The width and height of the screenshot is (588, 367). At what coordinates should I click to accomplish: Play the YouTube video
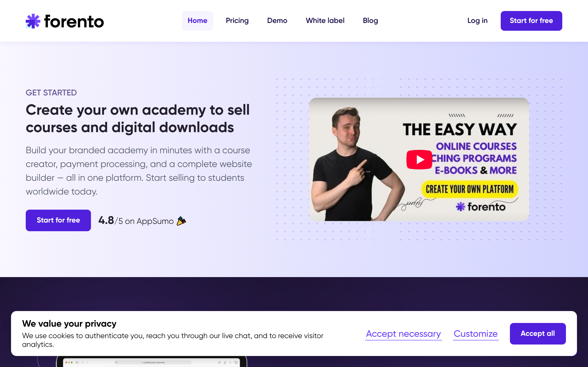click(x=419, y=159)
